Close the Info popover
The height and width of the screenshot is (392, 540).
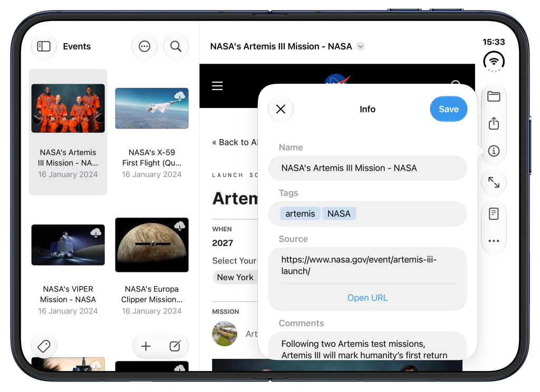281,109
